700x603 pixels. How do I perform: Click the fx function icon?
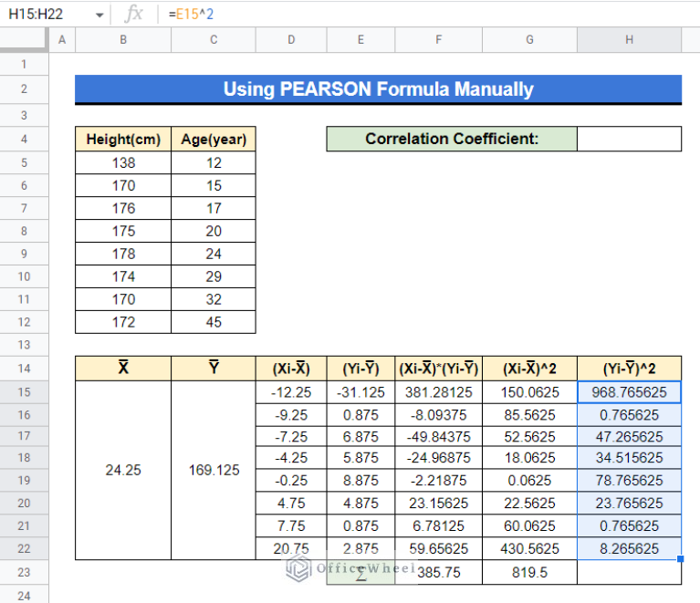(x=133, y=15)
